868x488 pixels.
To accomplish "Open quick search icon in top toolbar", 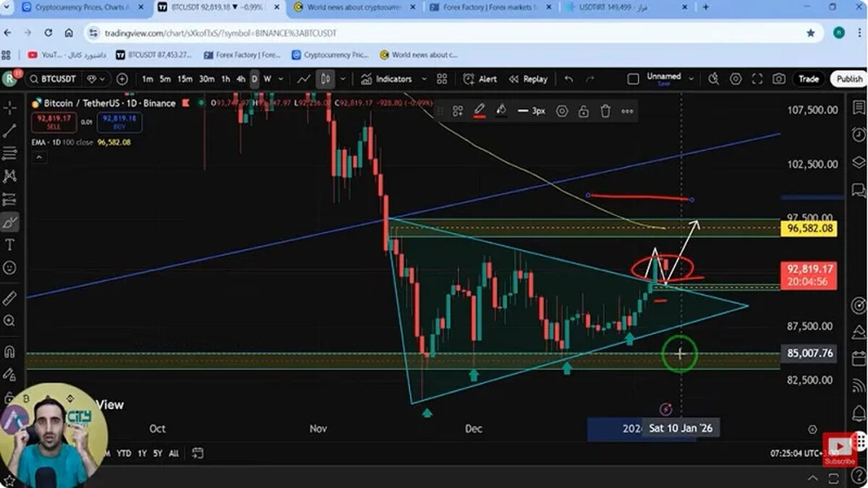I will [x=714, y=79].
